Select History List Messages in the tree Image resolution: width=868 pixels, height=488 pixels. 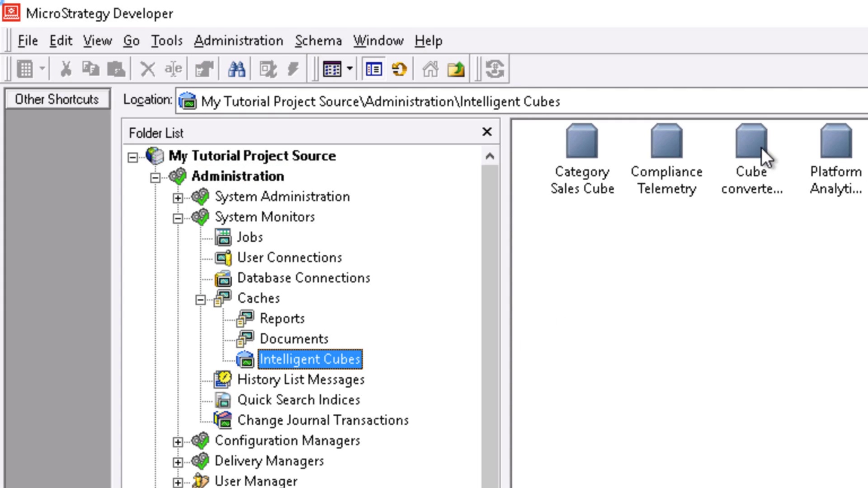click(x=301, y=380)
